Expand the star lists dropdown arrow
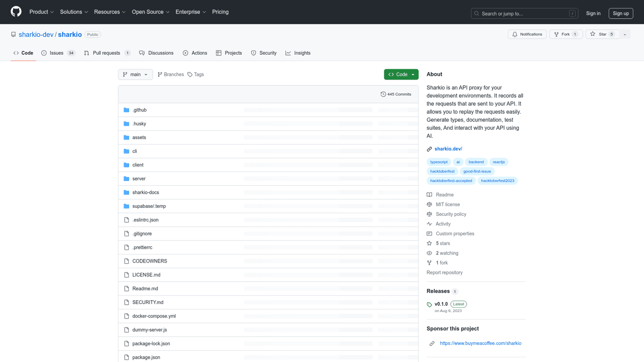Image resolution: width=644 pixels, height=362 pixels. [x=625, y=34]
